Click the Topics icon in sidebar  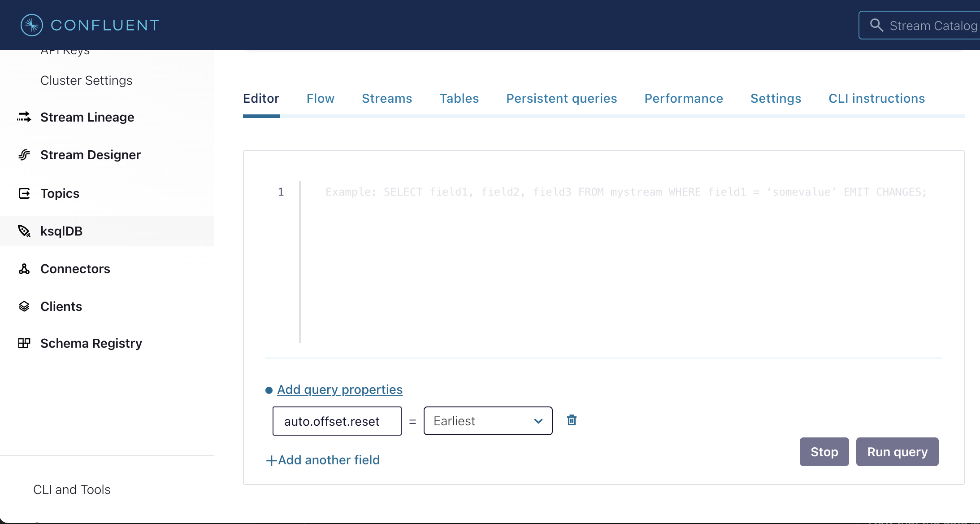point(24,193)
